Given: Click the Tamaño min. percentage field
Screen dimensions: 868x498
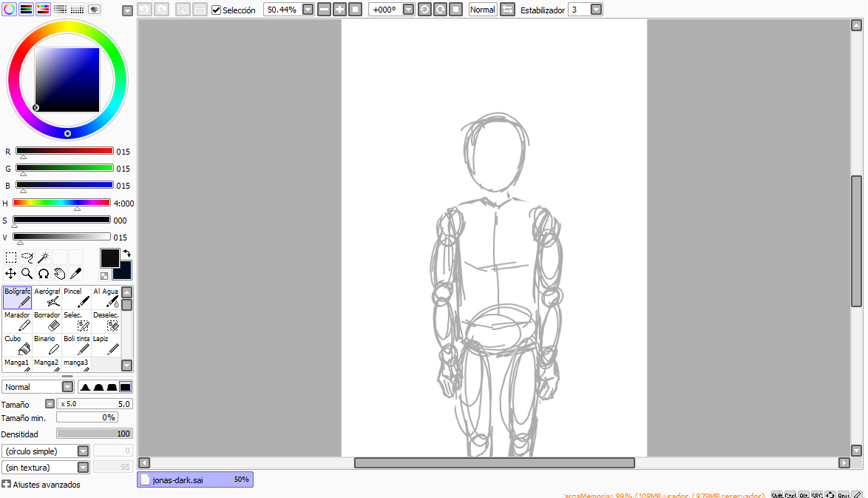Looking at the screenshot, I should click(x=87, y=417).
